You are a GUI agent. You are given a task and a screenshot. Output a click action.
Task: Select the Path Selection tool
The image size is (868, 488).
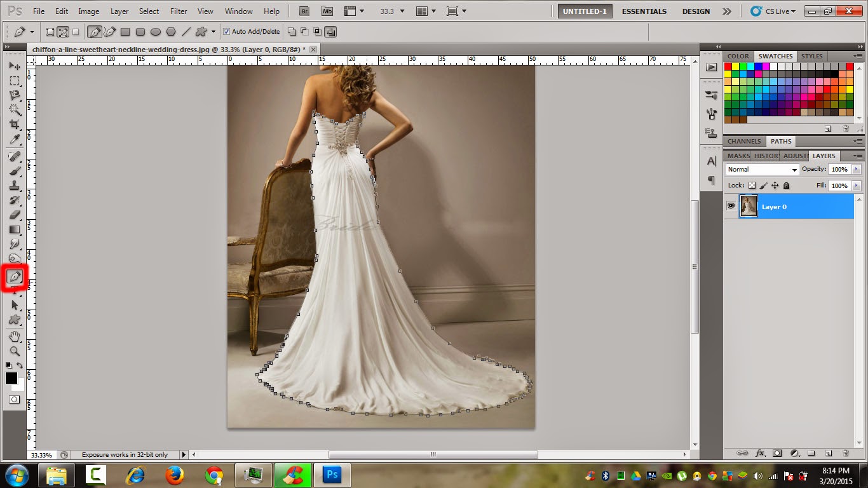[x=14, y=305]
